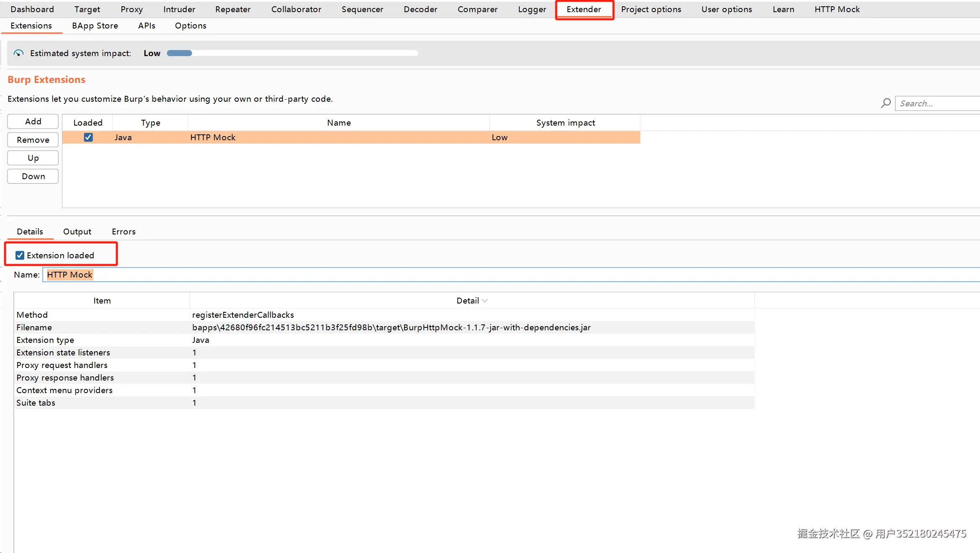Click the Up button
Screen dimensions: 980x553
[33, 158]
